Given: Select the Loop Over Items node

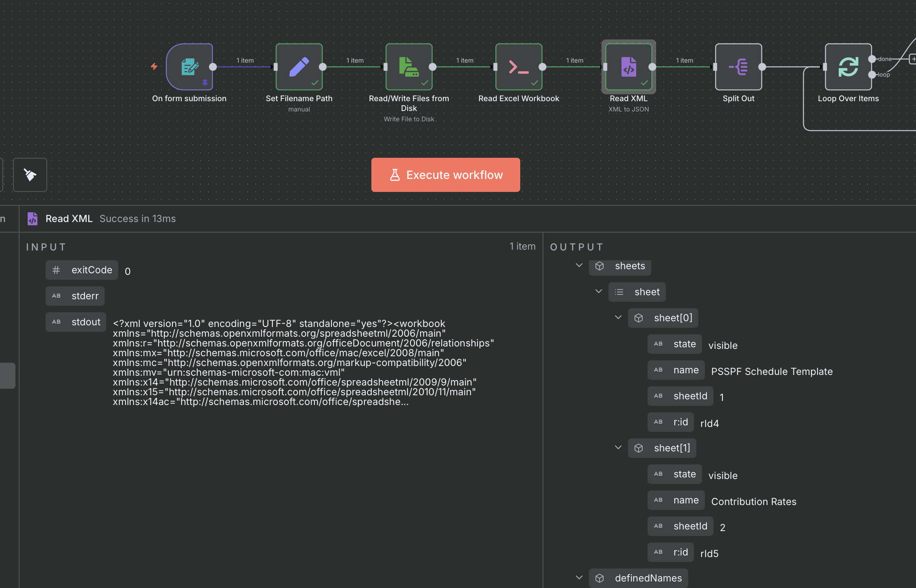Looking at the screenshot, I should click(848, 67).
